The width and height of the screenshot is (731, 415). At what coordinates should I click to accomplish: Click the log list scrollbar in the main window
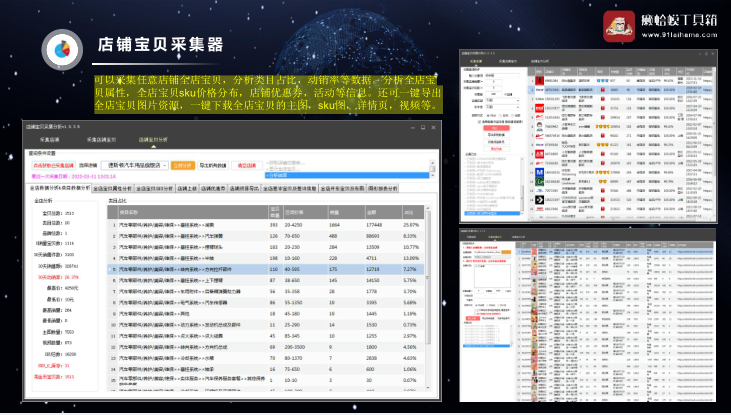click(x=432, y=168)
